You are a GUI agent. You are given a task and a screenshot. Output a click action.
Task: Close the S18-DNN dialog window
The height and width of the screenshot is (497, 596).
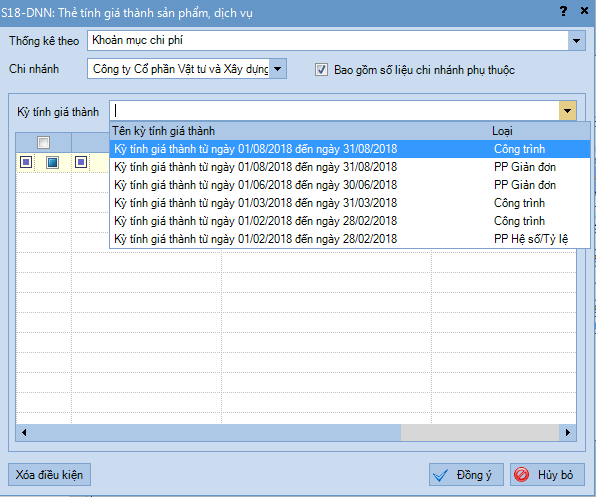[584, 11]
